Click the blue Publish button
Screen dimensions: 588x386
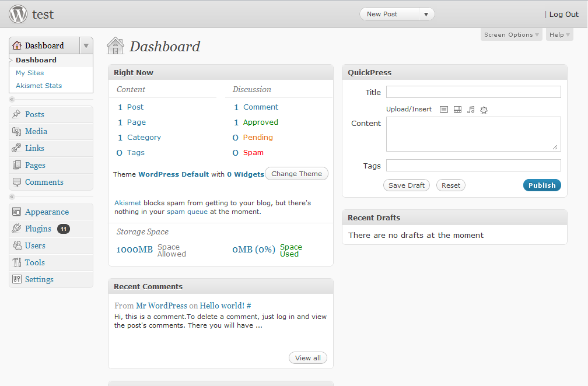(x=542, y=185)
